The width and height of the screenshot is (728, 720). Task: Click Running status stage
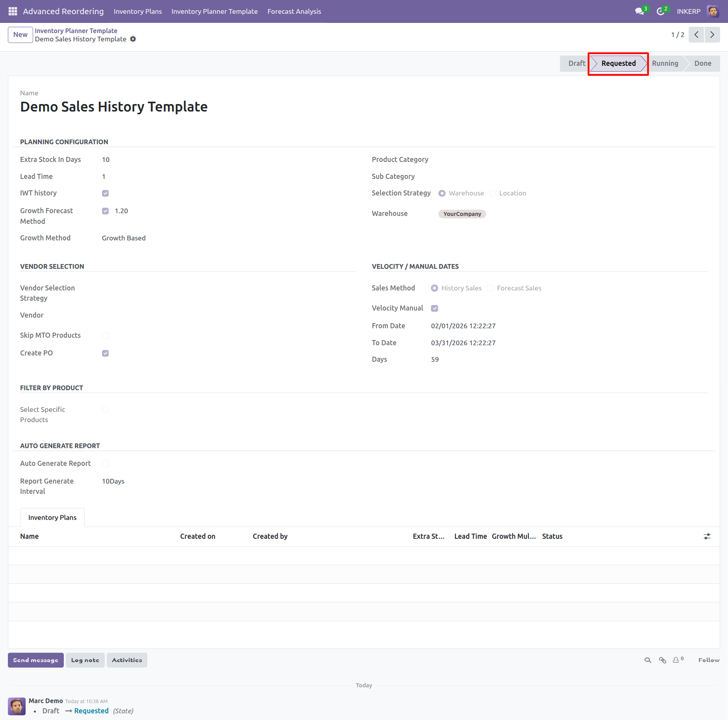coord(665,63)
